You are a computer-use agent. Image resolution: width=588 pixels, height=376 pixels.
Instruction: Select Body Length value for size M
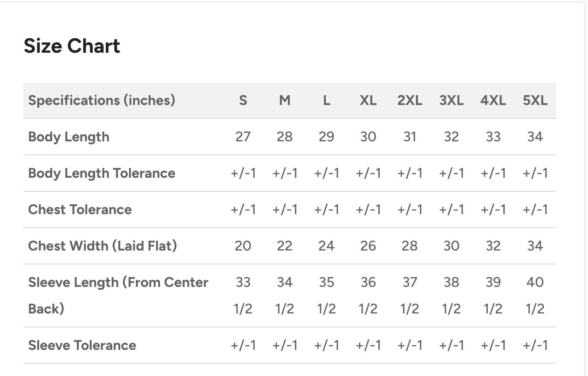pos(285,137)
